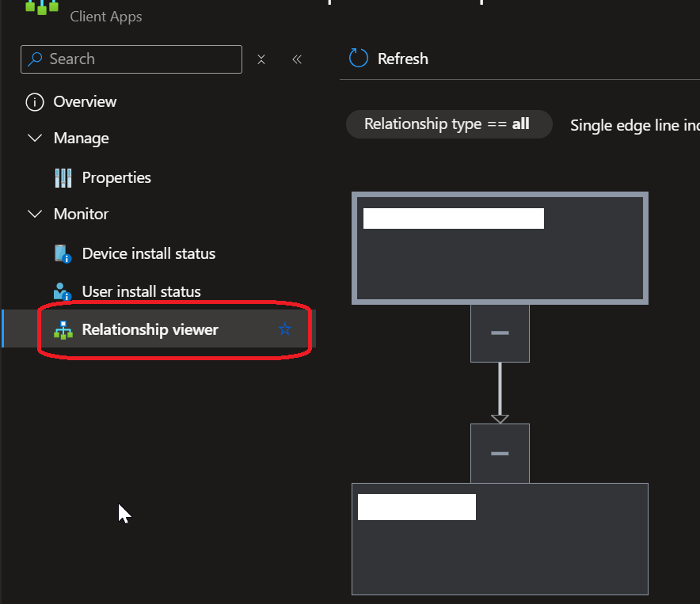Open the Relationship type == all filter
The width and height of the screenshot is (700, 604).
[x=448, y=124]
